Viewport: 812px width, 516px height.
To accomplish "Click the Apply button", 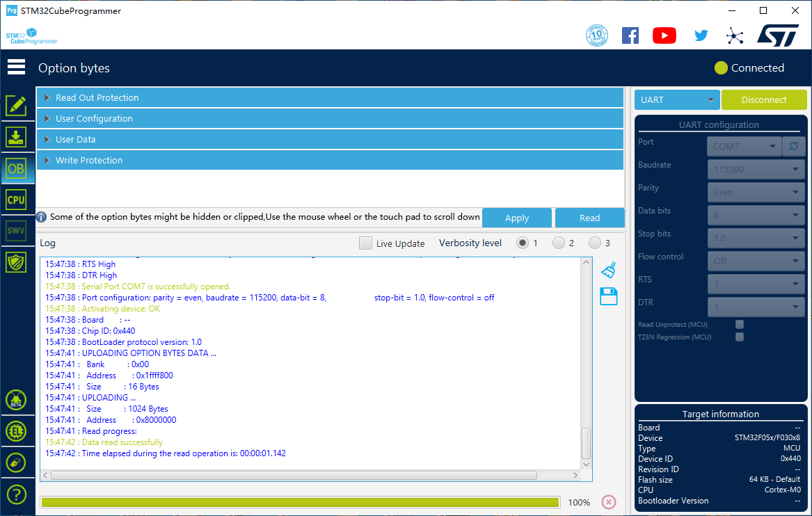I will click(517, 218).
